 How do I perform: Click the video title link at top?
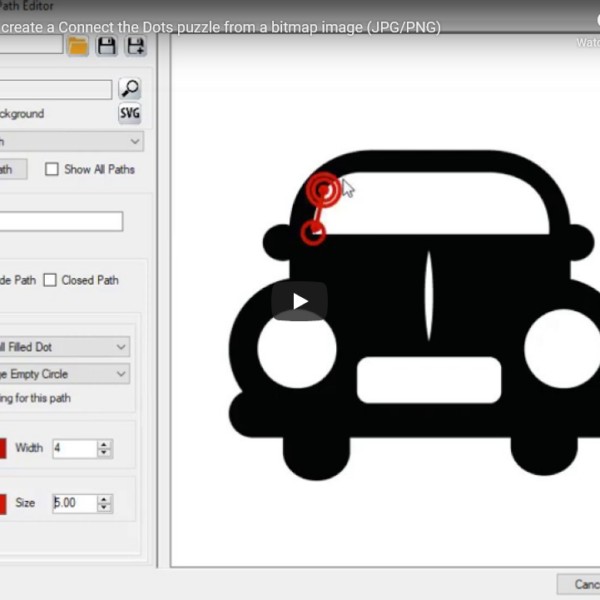[220, 27]
